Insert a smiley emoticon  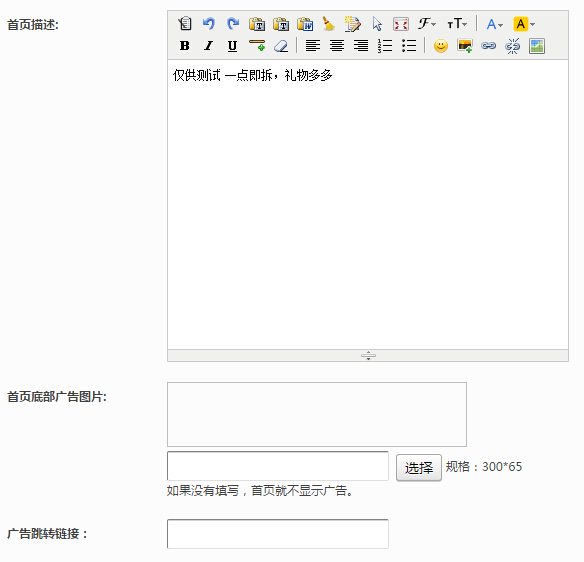441,46
